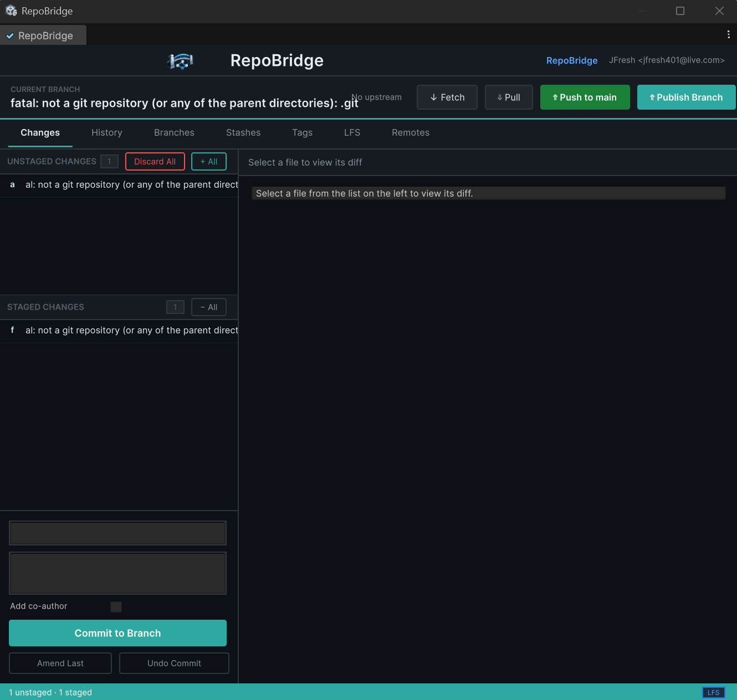Select the unstaged file row marked 'a'
The width and height of the screenshot is (737, 700).
point(119,185)
